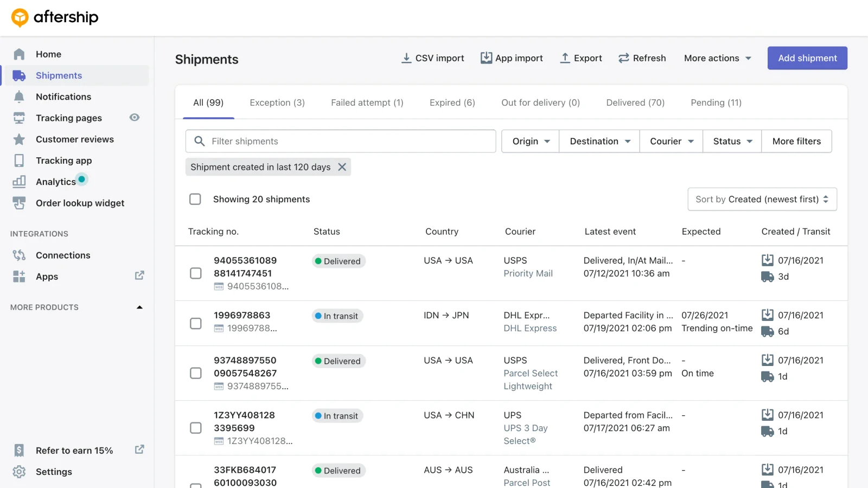This screenshot has width=868, height=488.
Task: Open Notifications bell icon
Action: coord(19,97)
